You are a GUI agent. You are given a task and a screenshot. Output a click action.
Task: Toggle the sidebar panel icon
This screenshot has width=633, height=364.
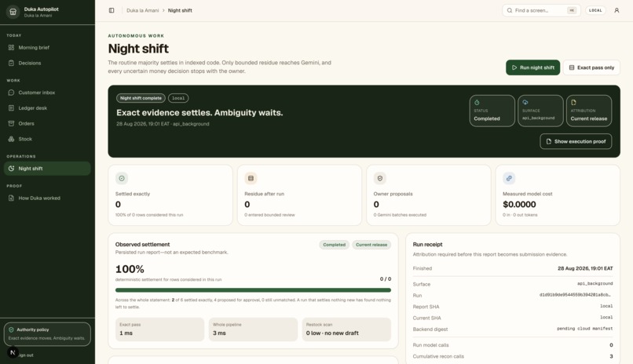112,10
